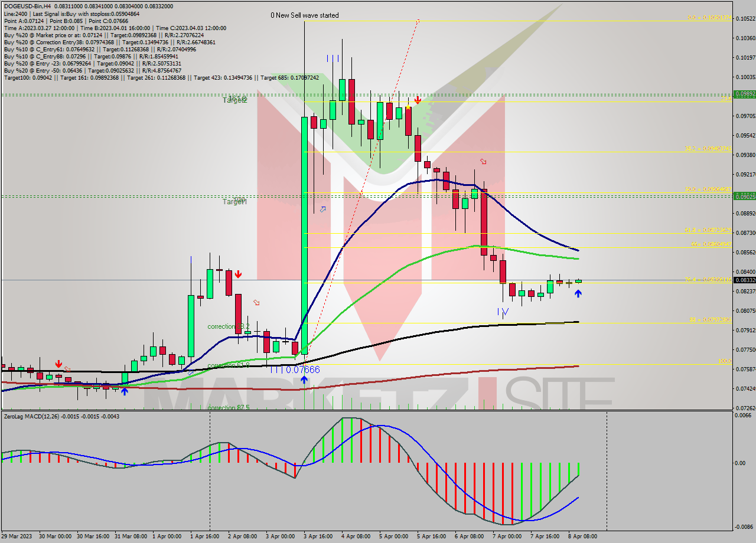Click the blue buy arrow near 31 Mar 08:00

pyautogui.click(x=124, y=391)
